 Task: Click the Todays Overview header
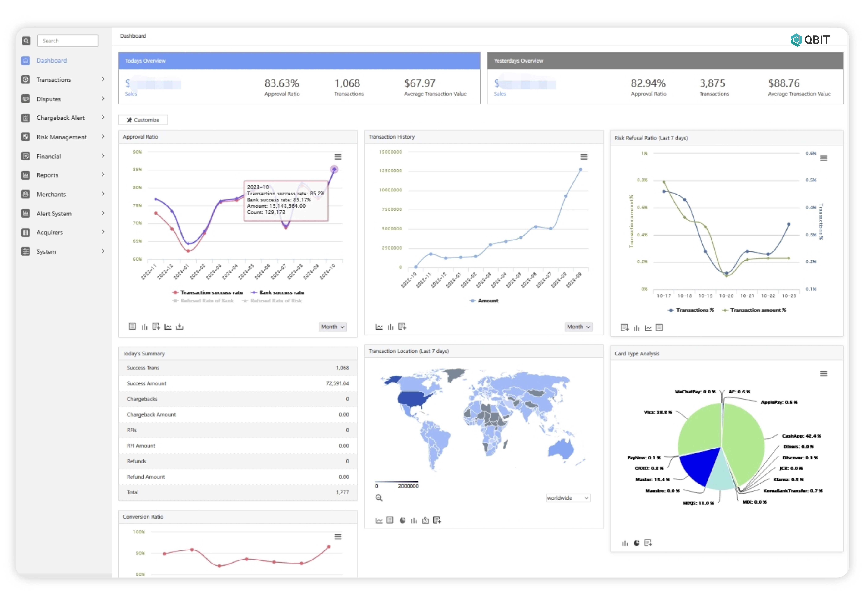(x=299, y=61)
